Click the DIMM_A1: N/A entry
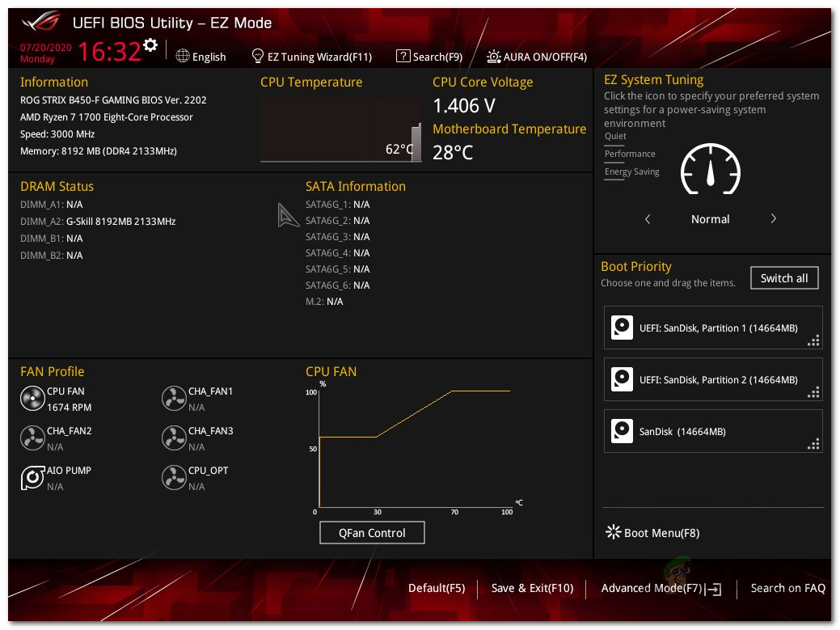The height and width of the screenshot is (630, 840). coord(52,205)
